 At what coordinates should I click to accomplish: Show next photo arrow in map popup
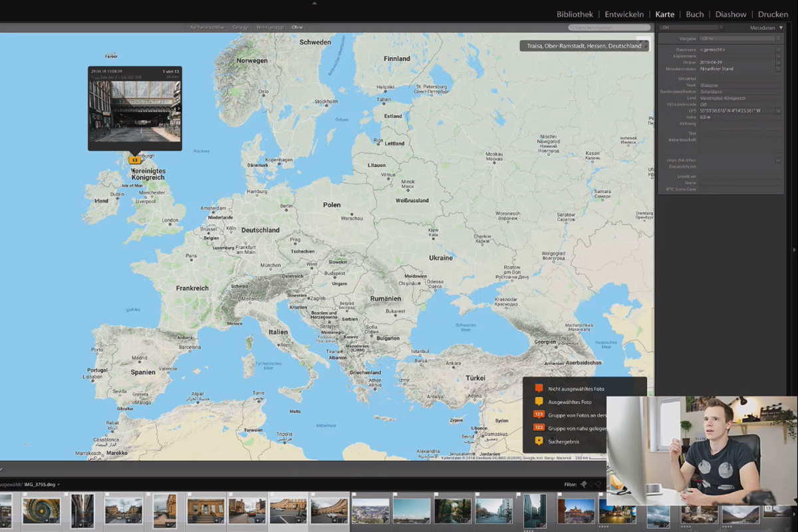pos(178,108)
